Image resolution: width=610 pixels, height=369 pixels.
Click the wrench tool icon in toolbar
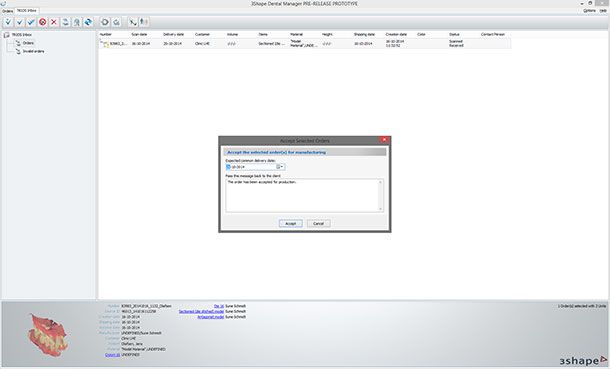point(133,22)
